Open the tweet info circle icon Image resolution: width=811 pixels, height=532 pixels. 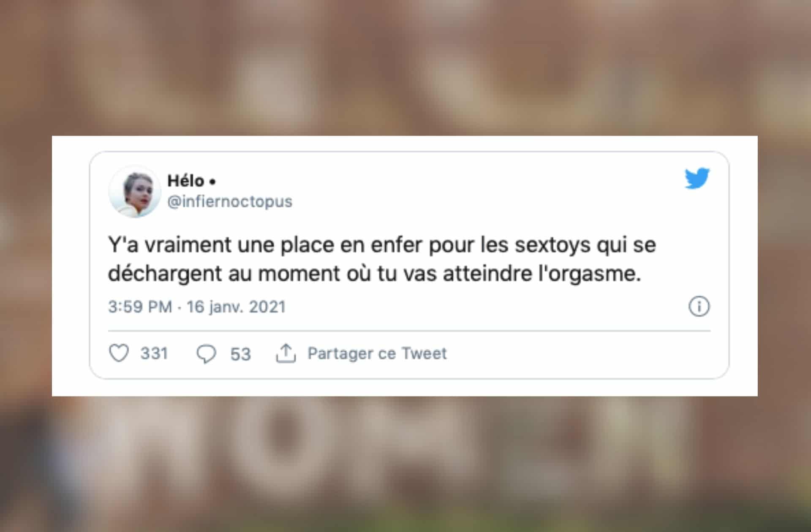[x=699, y=307]
